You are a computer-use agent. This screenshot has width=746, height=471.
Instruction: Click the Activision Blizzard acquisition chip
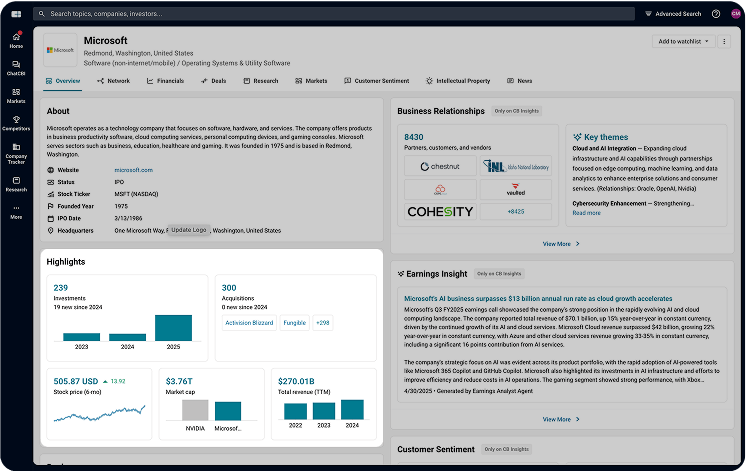pyautogui.click(x=249, y=323)
